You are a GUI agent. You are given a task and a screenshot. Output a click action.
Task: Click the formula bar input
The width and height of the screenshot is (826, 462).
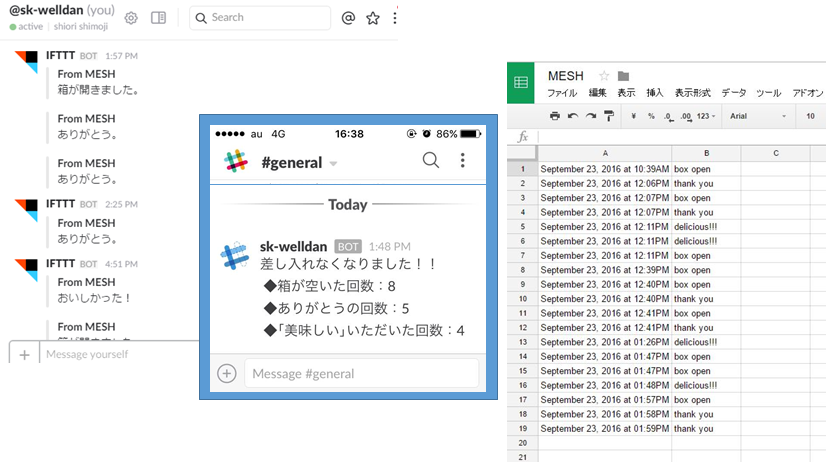(x=682, y=137)
